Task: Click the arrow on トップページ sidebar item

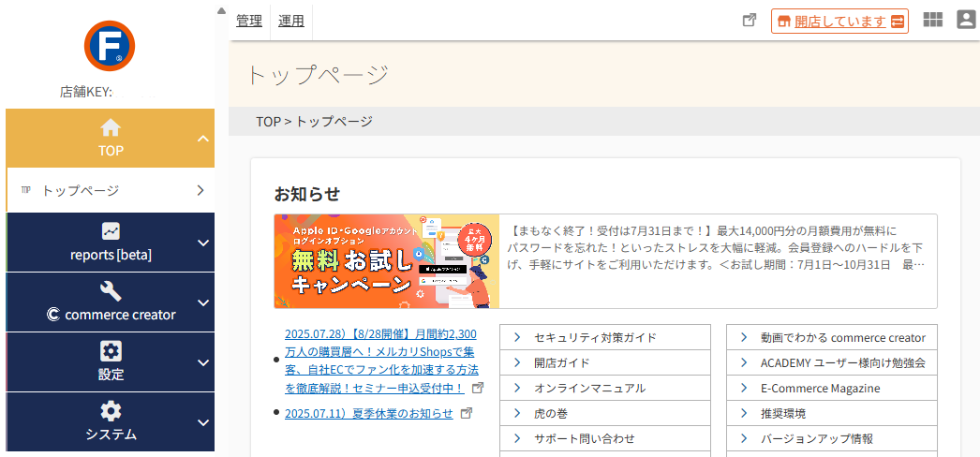Action: pyautogui.click(x=200, y=190)
